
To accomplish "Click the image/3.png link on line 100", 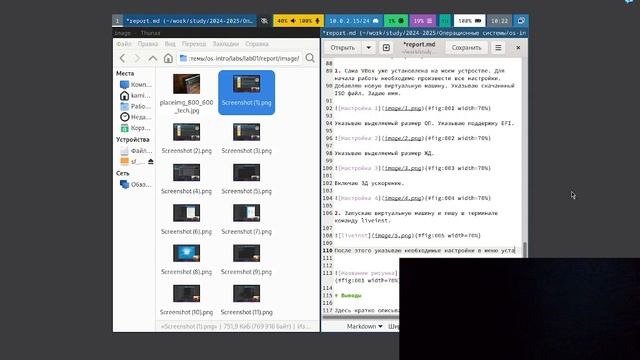I will click(403, 168).
